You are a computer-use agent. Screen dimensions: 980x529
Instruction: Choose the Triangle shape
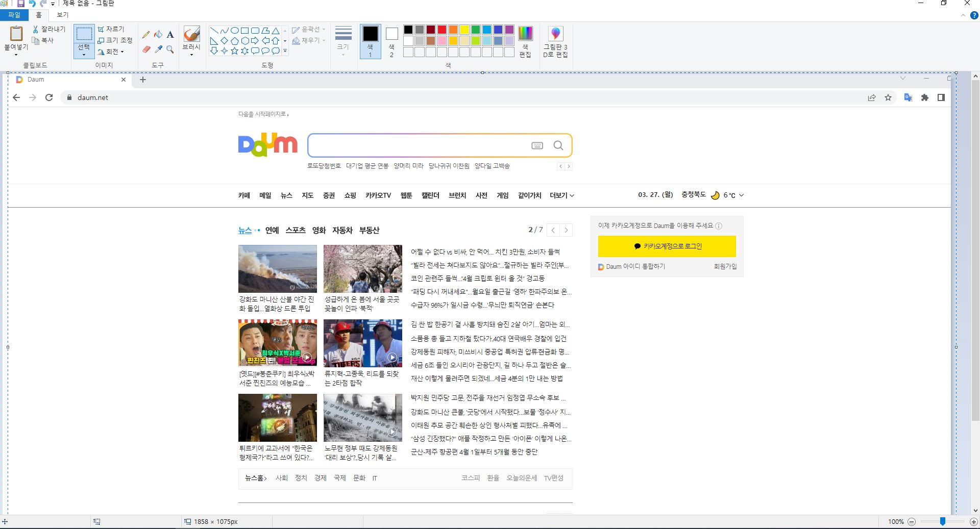coord(275,31)
